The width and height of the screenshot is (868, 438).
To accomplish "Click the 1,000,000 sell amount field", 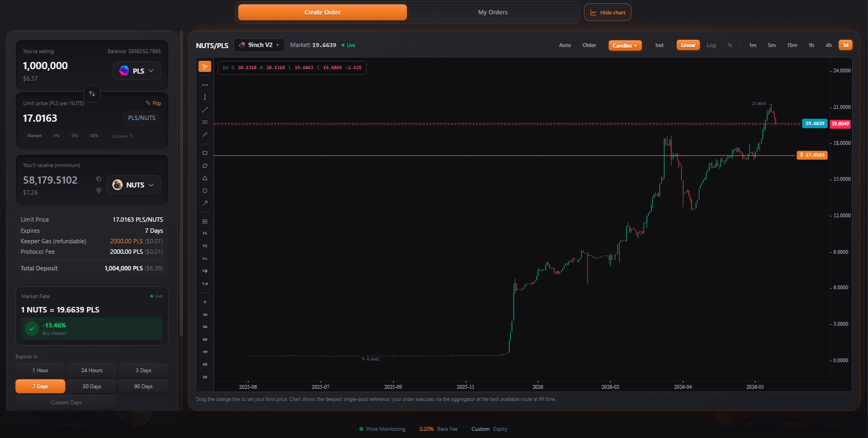I will pos(45,66).
